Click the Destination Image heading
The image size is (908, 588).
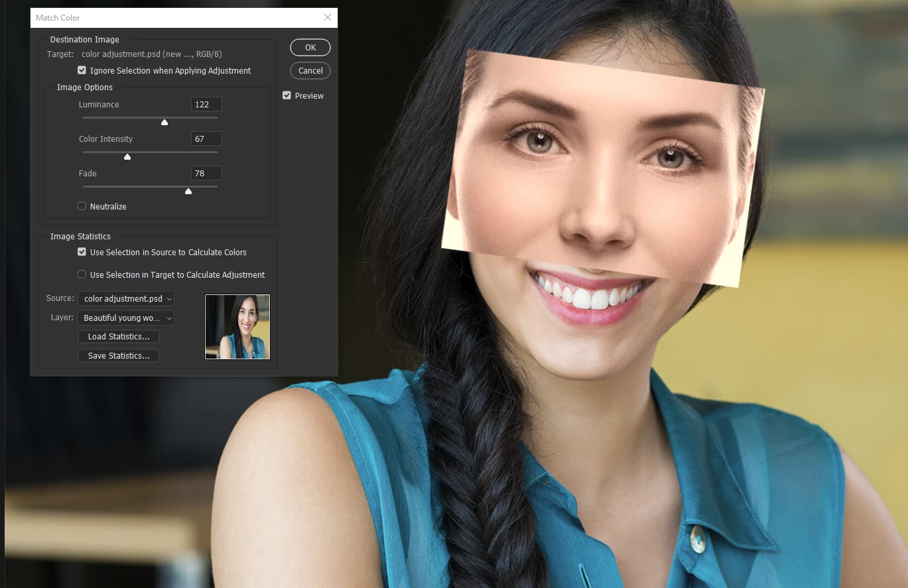tap(85, 40)
